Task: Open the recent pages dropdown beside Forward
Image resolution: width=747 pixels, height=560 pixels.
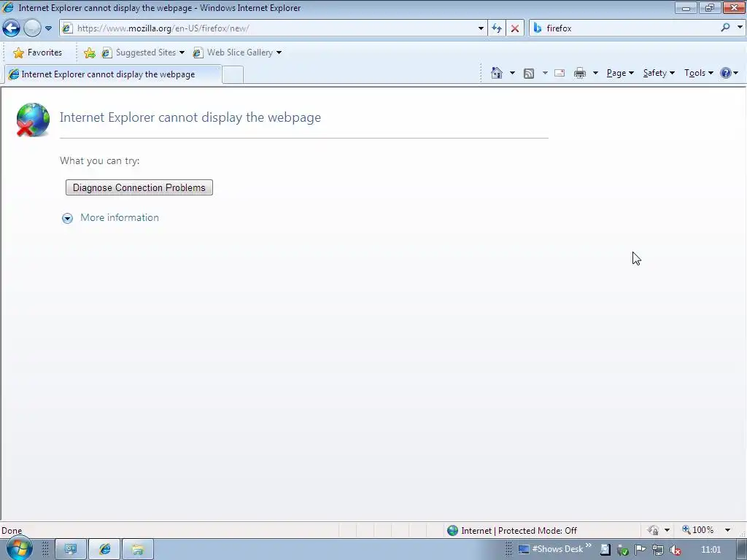Action: [x=48, y=28]
